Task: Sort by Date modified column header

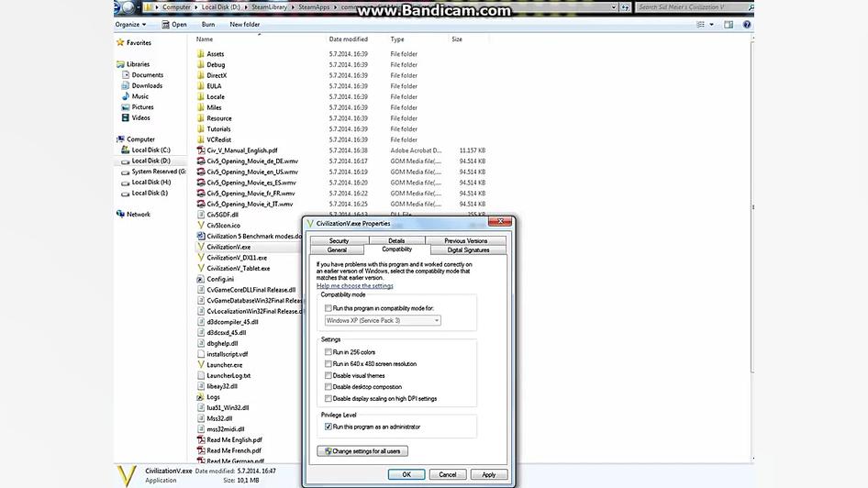Action: tap(348, 39)
